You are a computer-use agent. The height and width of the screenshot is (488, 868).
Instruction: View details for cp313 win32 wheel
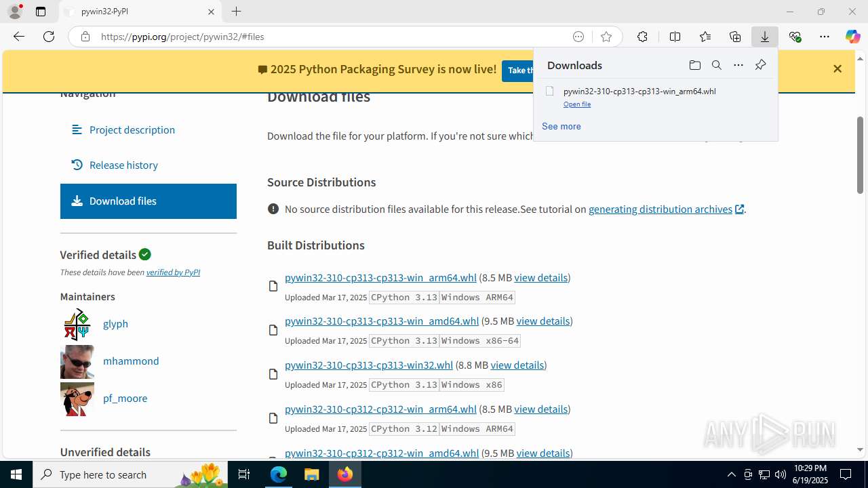(x=517, y=365)
